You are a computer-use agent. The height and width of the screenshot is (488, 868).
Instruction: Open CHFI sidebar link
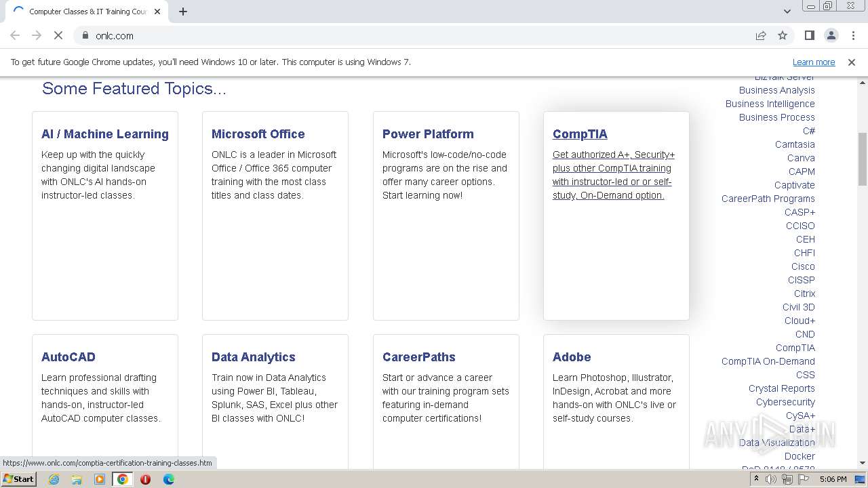[804, 253]
